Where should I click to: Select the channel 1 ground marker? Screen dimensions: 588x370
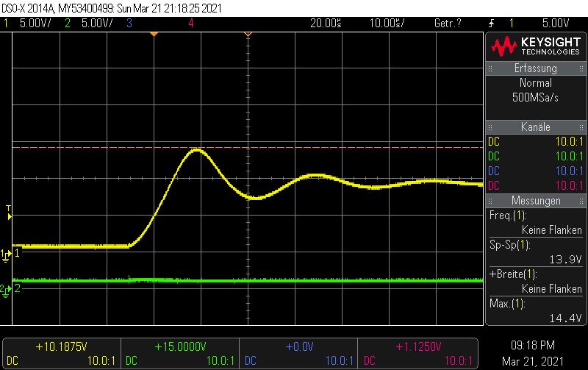6,255
